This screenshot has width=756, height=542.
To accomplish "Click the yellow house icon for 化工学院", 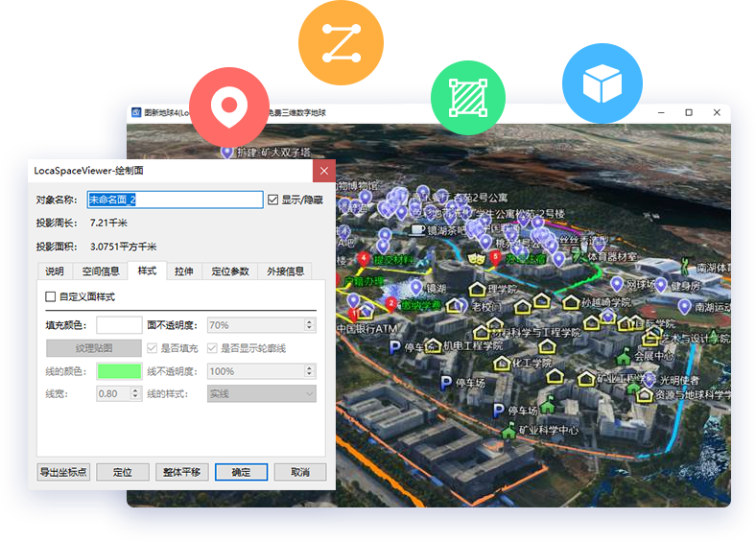I will (501, 364).
